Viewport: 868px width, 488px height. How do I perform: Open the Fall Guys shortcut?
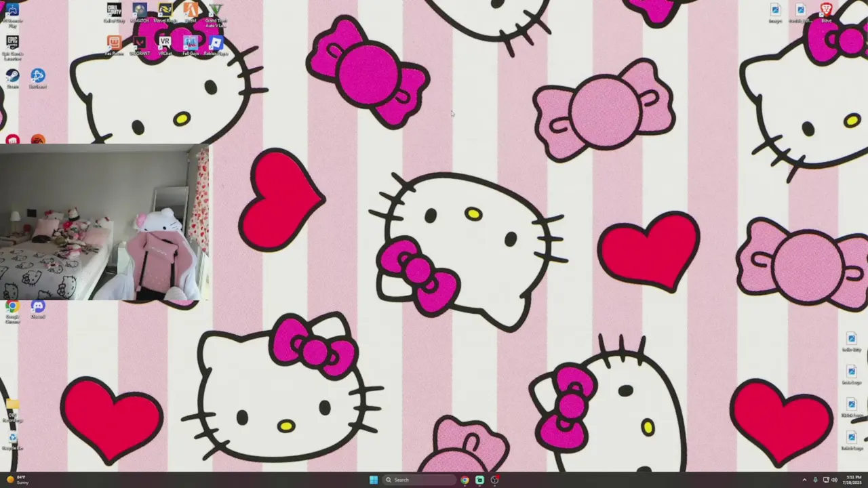tap(191, 45)
